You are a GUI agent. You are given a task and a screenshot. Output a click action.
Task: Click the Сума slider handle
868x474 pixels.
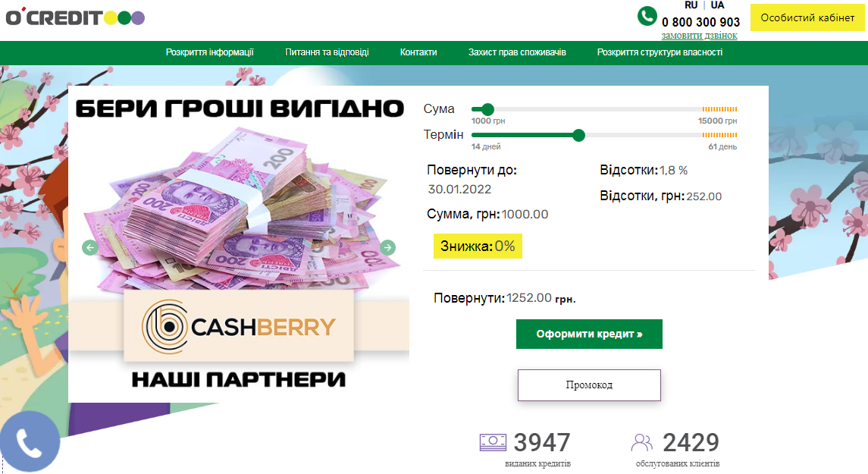[487, 109]
